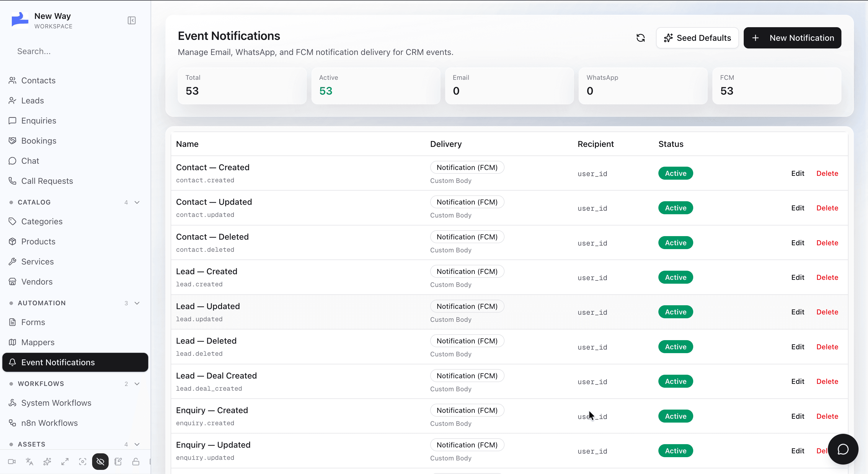
Task: Collapse the sidebar with the panel icon
Action: 131,21
